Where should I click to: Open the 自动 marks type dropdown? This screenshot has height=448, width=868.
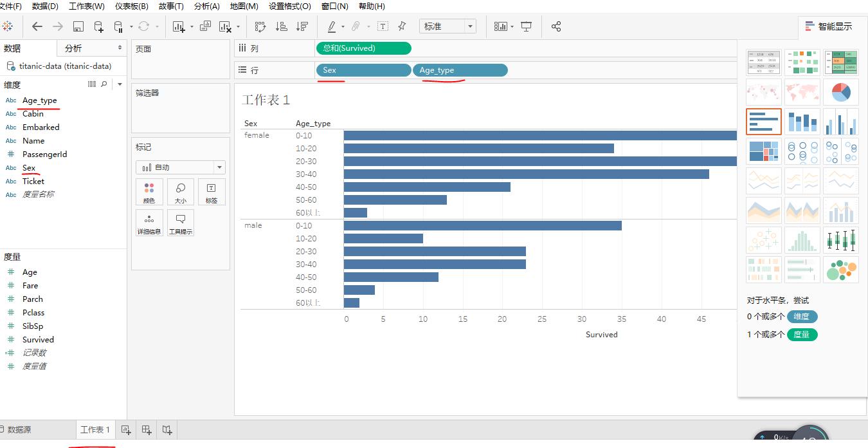pyautogui.click(x=181, y=167)
